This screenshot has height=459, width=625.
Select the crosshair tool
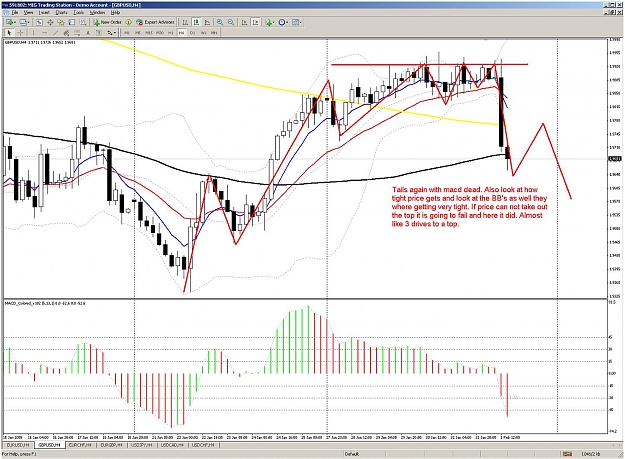coord(20,33)
